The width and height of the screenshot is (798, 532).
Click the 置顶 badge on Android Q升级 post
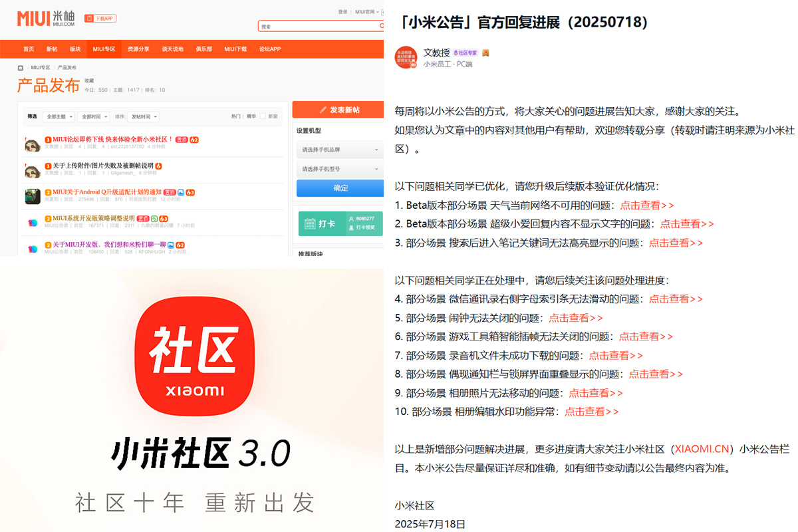pyautogui.click(x=170, y=192)
